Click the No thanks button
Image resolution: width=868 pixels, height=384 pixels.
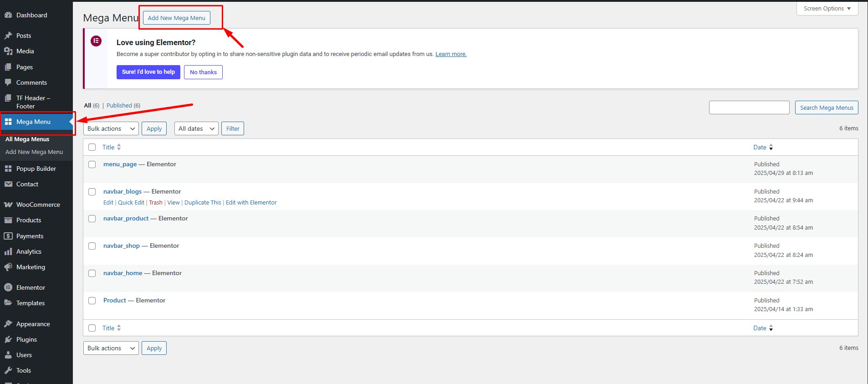coord(203,72)
